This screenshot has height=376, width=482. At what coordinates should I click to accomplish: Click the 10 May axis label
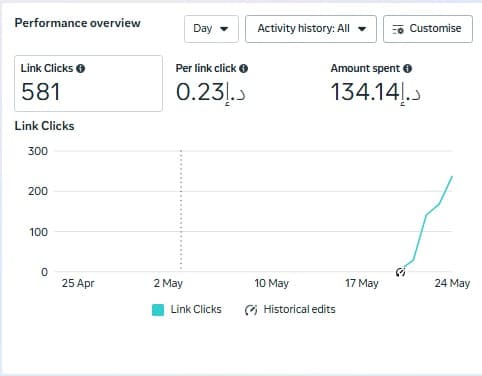tap(271, 283)
